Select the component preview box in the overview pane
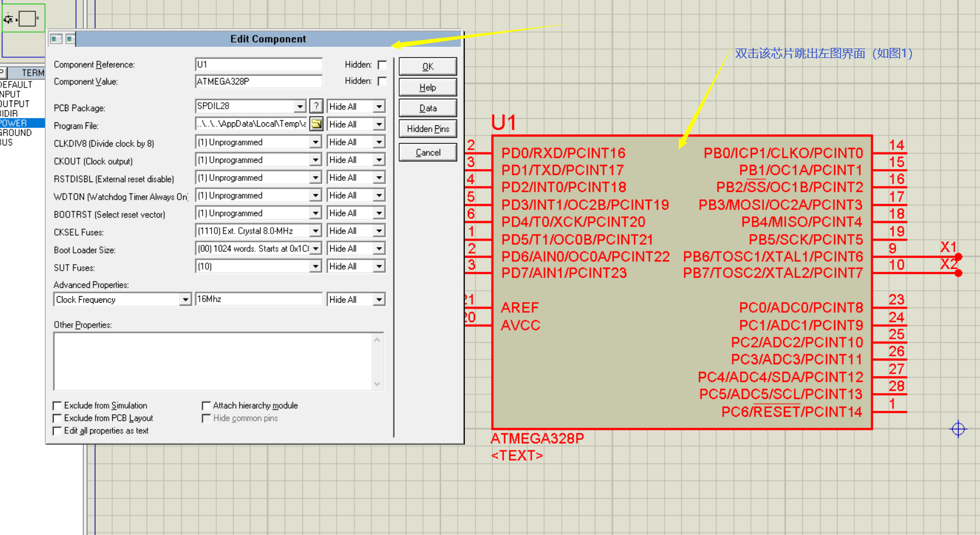This screenshot has width=980, height=535. (x=24, y=17)
